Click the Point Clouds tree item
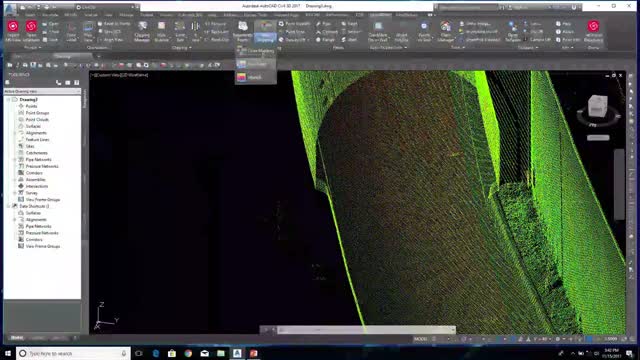This screenshot has width=640, height=360. point(37,120)
